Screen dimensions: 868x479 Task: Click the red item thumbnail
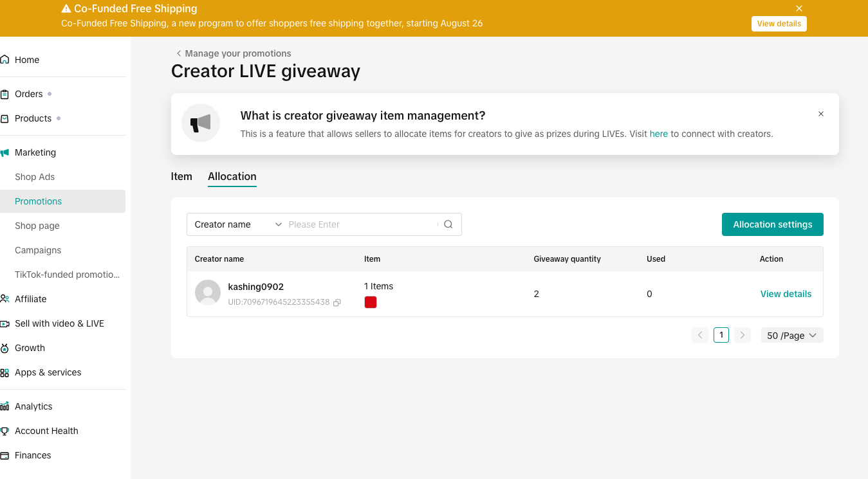click(x=371, y=302)
